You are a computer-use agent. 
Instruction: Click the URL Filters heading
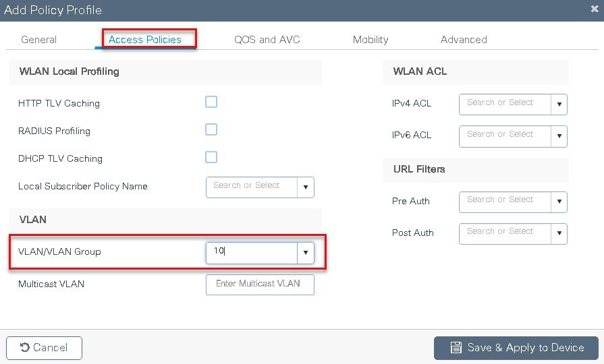tap(419, 169)
